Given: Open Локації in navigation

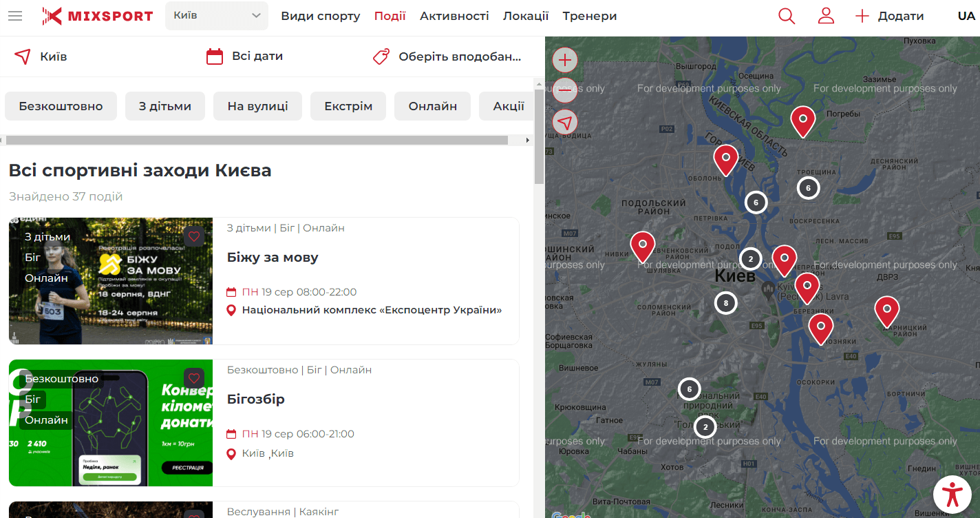Looking at the screenshot, I should coord(526,16).
